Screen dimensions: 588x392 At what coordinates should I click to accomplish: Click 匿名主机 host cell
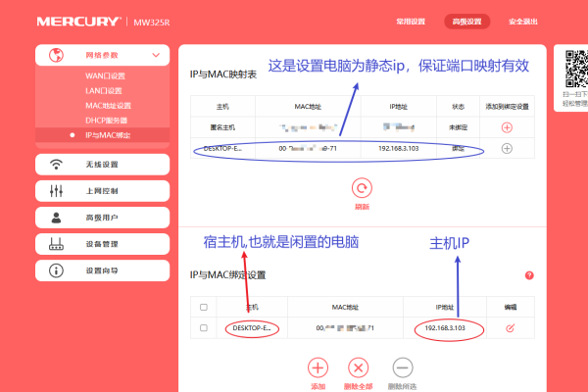point(222,127)
